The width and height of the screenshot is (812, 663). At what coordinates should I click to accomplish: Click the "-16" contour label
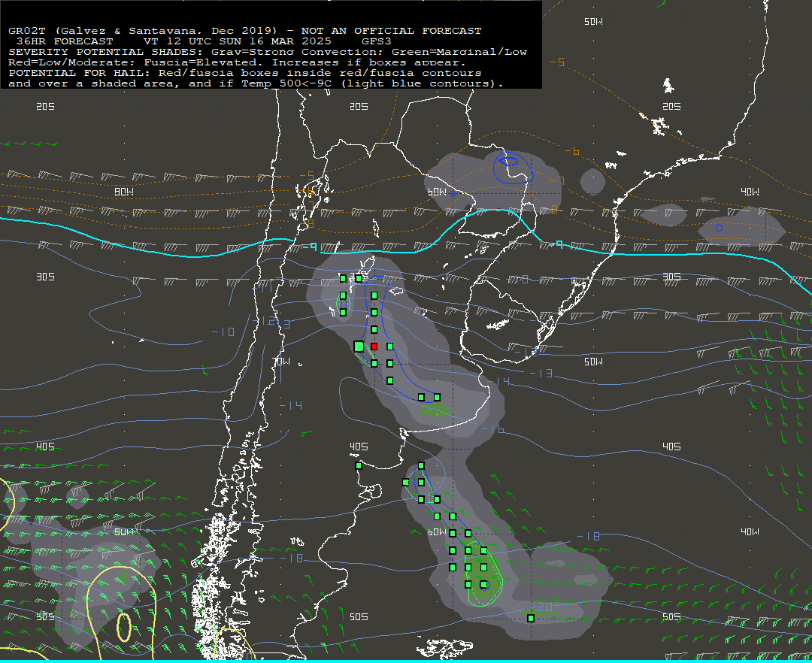click(492, 429)
